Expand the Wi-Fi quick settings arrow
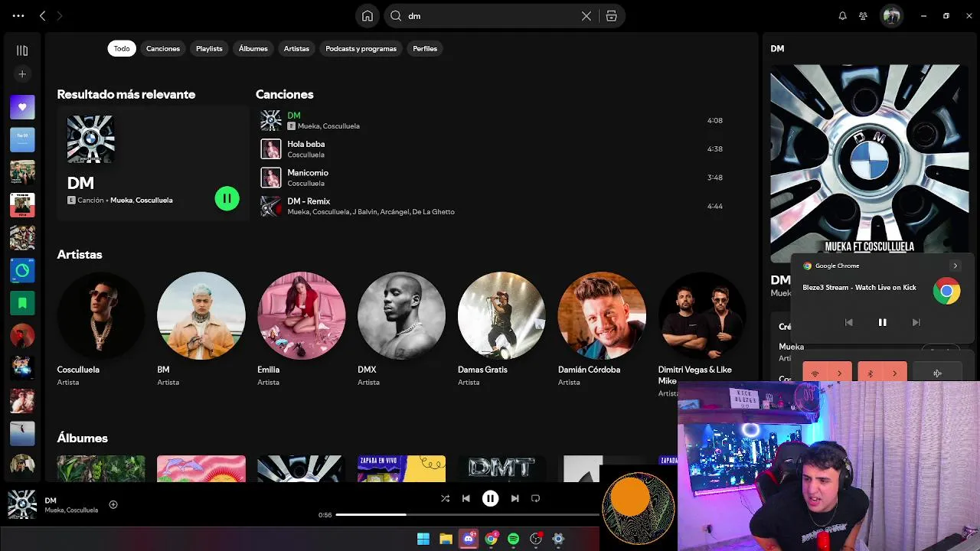This screenshot has width=980, height=551. [839, 373]
